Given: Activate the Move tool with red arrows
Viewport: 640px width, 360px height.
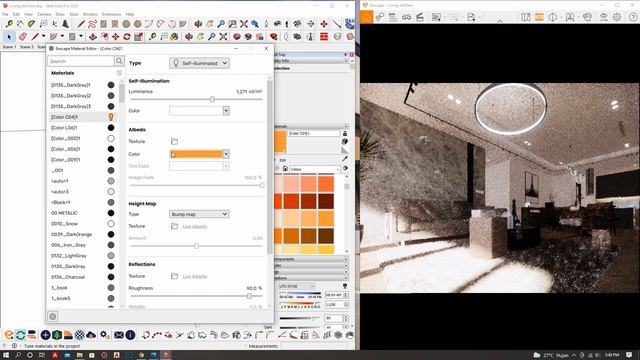Looking at the screenshot, I should pos(116,37).
